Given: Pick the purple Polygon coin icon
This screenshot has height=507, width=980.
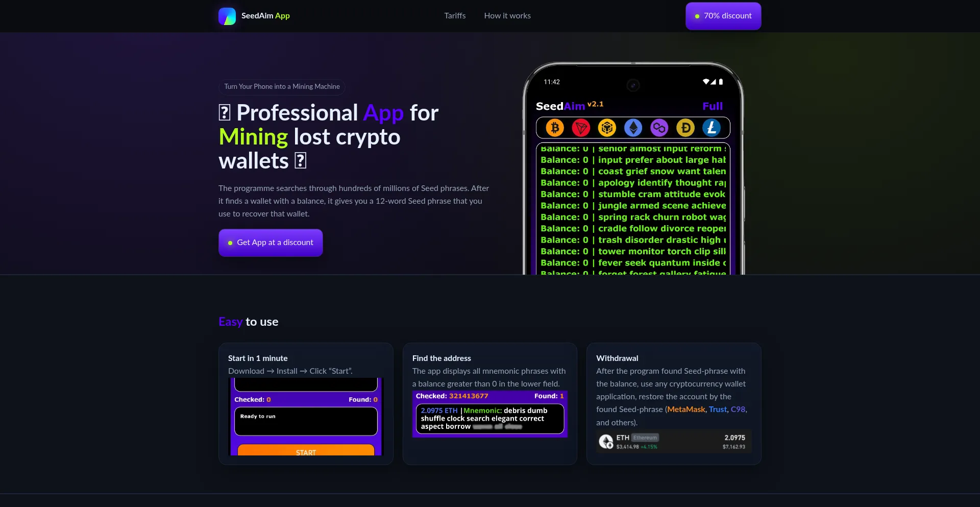Looking at the screenshot, I should coord(659,128).
